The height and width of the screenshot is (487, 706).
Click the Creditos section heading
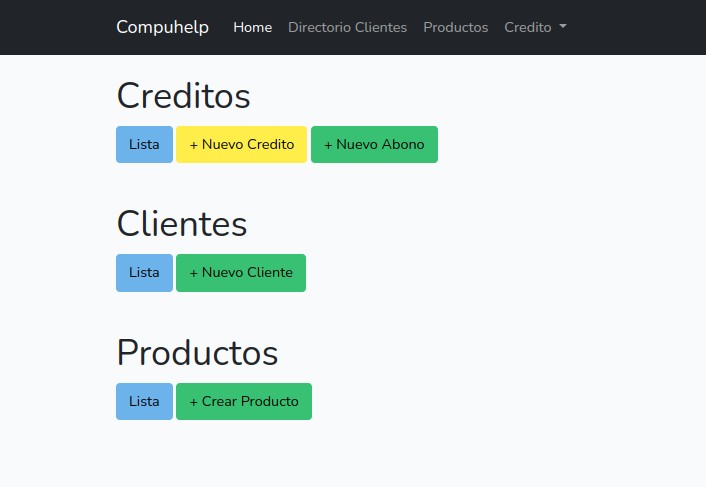tap(183, 96)
